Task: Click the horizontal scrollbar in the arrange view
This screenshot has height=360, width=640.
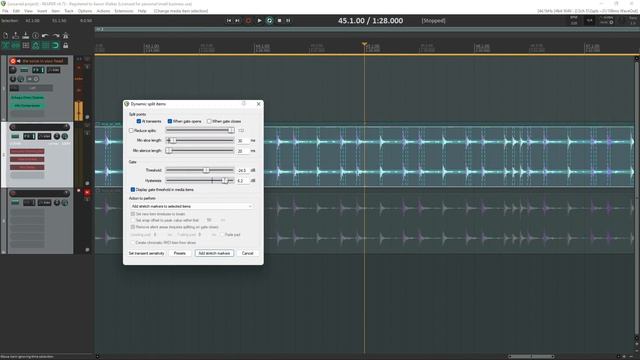Action: click(531, 356)
